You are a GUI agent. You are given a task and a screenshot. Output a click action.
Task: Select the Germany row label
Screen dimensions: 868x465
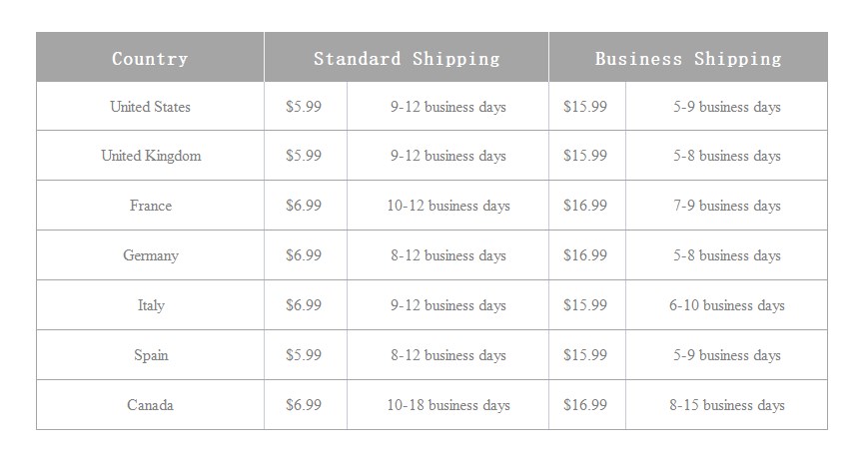(x=150, y=254)
